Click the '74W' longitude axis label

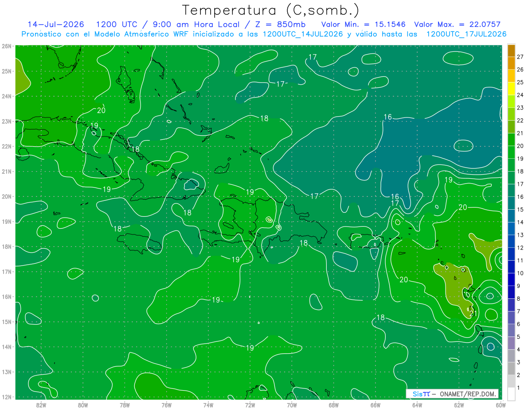[208, 405]
